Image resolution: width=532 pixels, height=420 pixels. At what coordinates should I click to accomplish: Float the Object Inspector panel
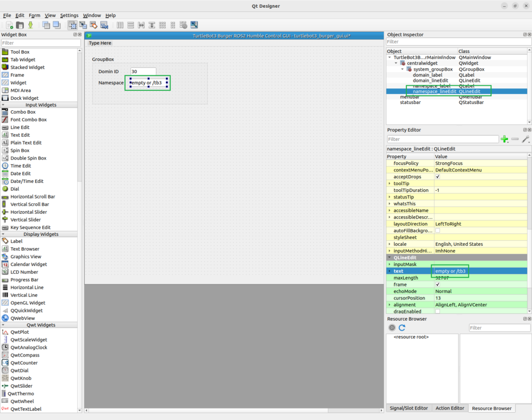click(x=525, y=35)
